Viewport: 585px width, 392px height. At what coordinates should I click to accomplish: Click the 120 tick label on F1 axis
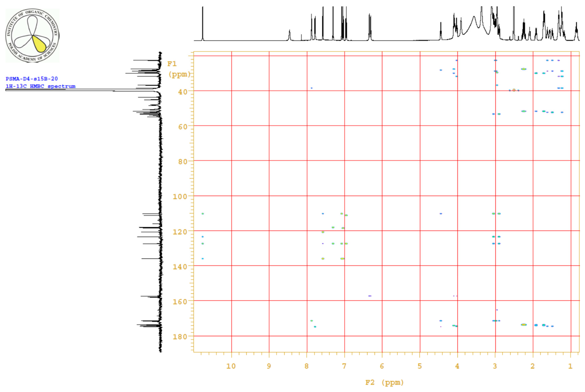click(180, 232)
